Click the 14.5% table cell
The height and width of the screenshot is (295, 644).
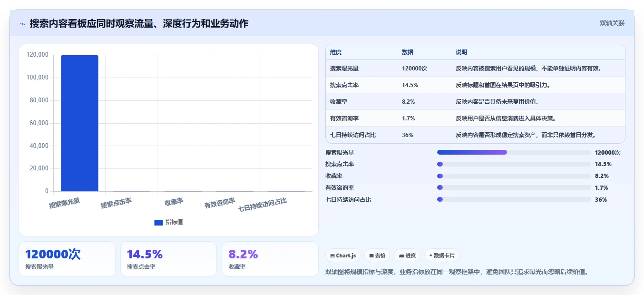[x=410, y=85]
